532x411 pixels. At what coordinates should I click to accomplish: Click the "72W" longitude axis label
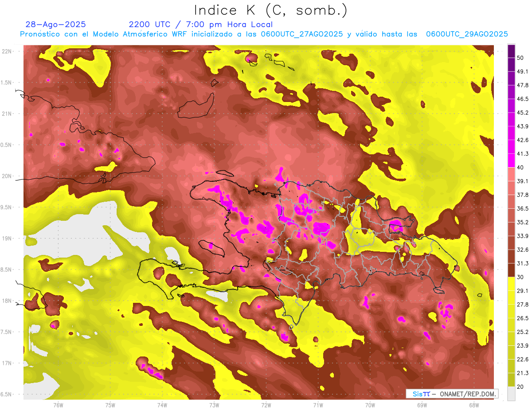pyautogui.click(x=266, y=405)
